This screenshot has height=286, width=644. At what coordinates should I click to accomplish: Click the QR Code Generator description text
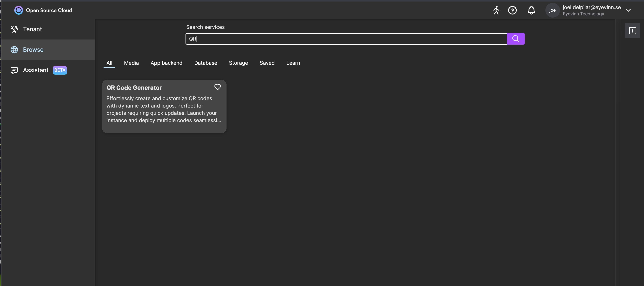[x=164, y=109]
